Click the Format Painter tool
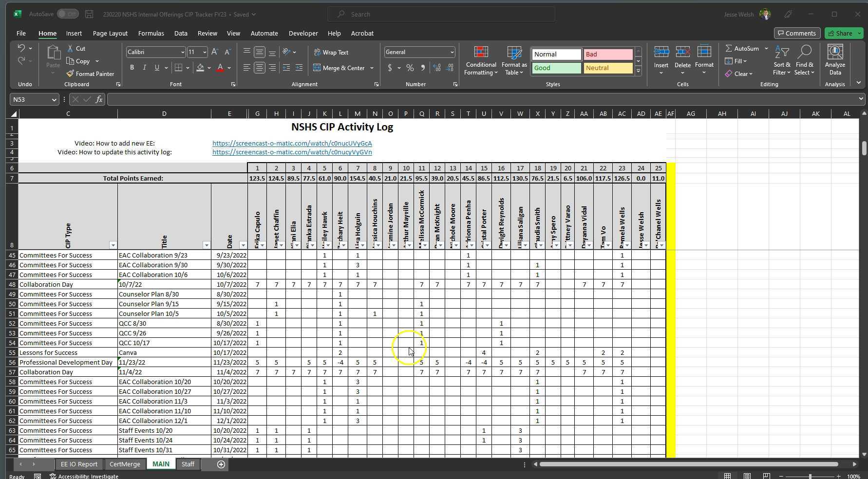Viewport: 868px width, 479px height. (90, 74)
